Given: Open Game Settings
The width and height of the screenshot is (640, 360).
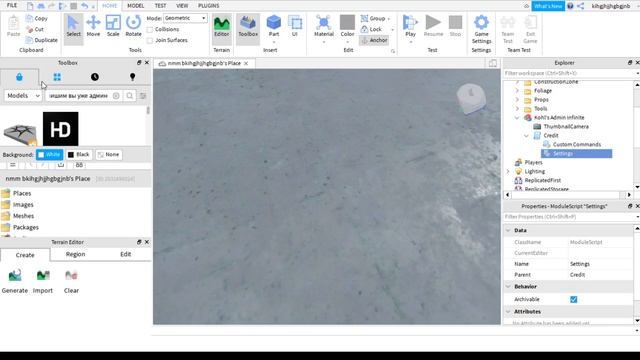Looking at the screenshot, I should (481, 29).
